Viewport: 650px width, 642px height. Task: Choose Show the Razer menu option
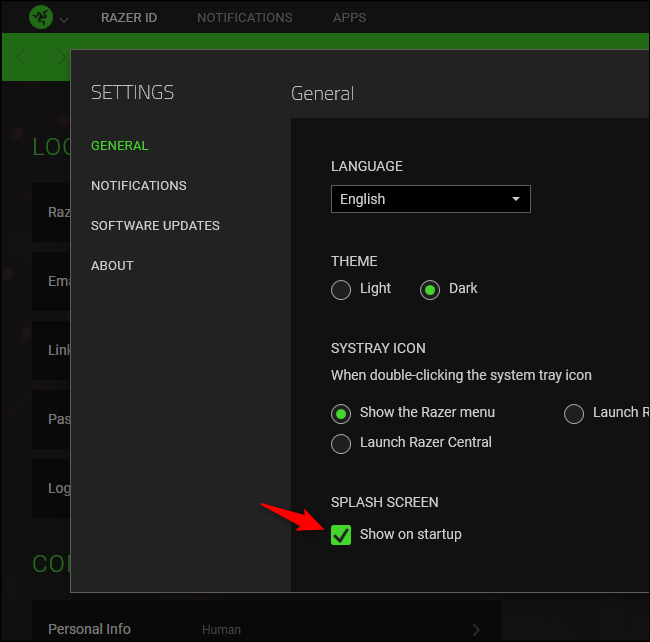pos(341,413)
